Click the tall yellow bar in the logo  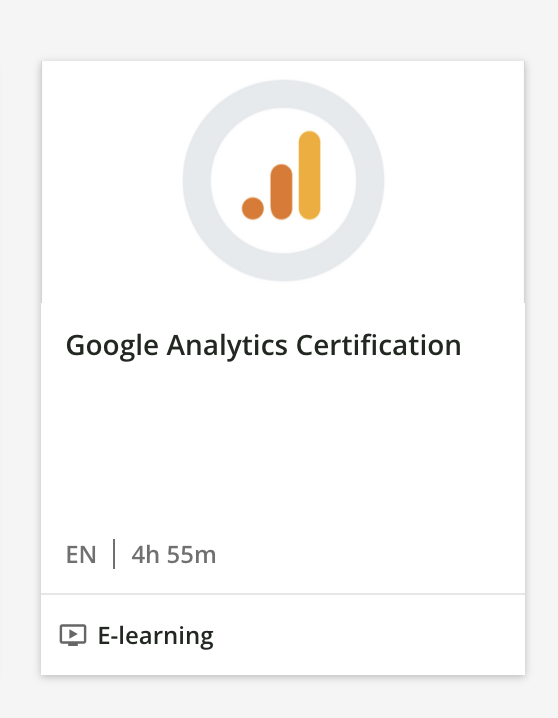[309, 175]
